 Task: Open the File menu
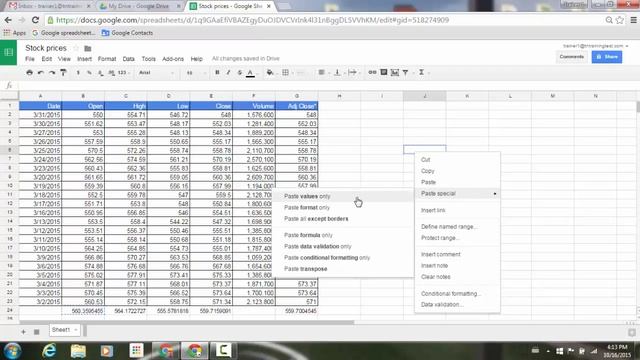(30, 59)
